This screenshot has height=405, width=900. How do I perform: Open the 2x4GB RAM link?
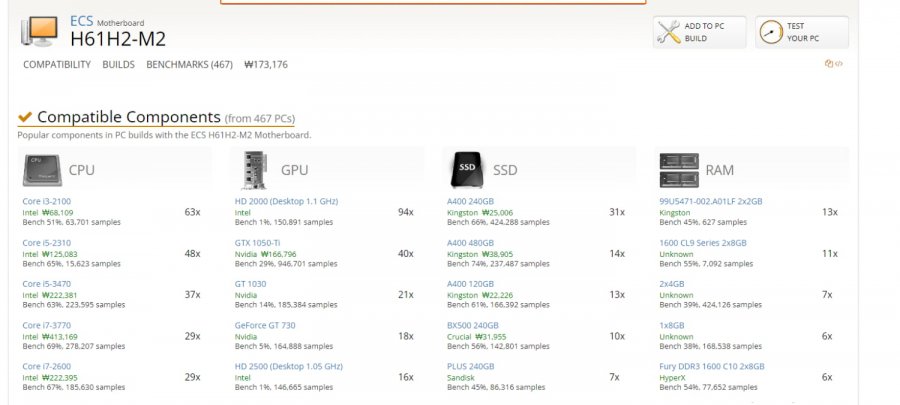[x=672, y=284]
